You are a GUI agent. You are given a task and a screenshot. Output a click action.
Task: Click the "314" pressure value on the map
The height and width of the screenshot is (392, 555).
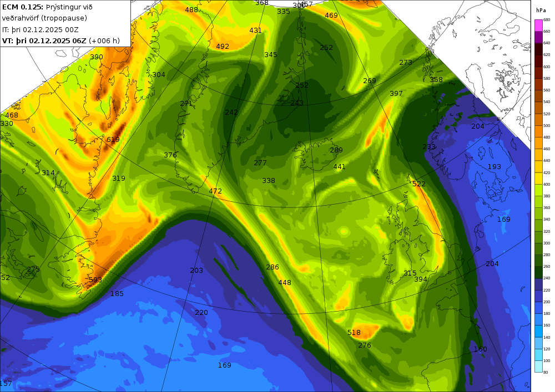[x=48, y=173]
